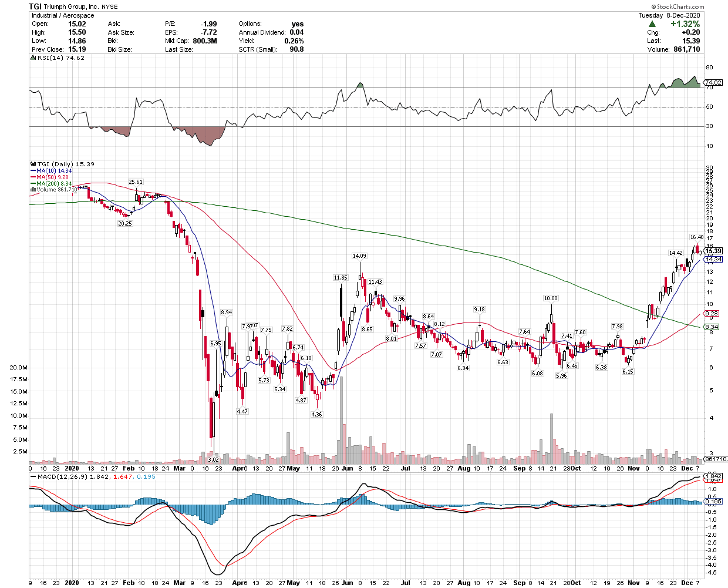Click the candlestick icon beside TGI (Daily)
Screen dimensions: 728x588
click(x=33, y=164)
